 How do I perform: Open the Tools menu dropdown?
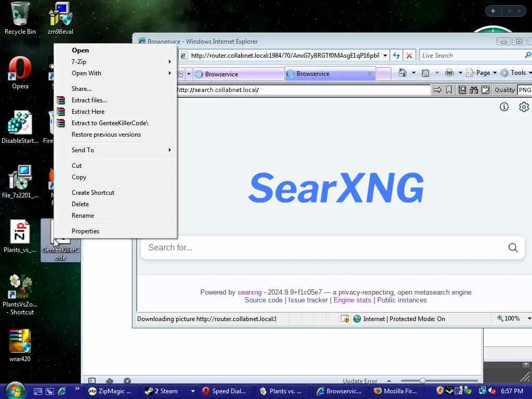[516, 73]
